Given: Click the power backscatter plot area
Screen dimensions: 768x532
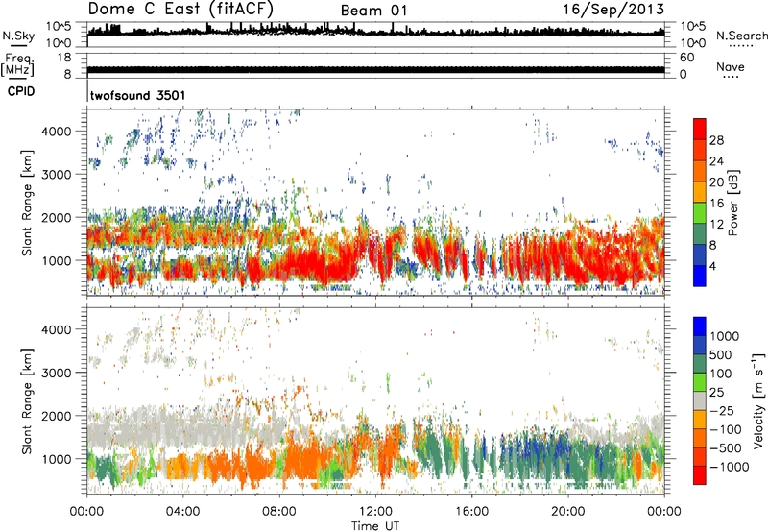Looking at the screenshot, I should coord(375,203).
